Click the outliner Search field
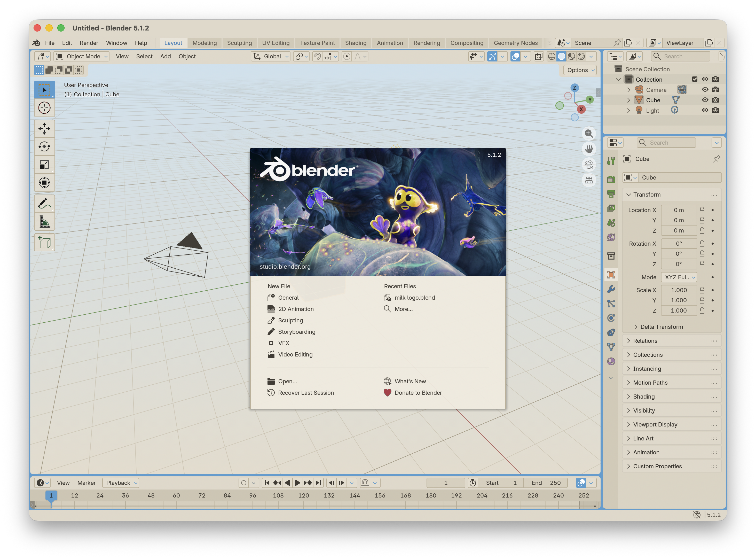The height and width of the screenshot is (559, 756). (681, 57)
